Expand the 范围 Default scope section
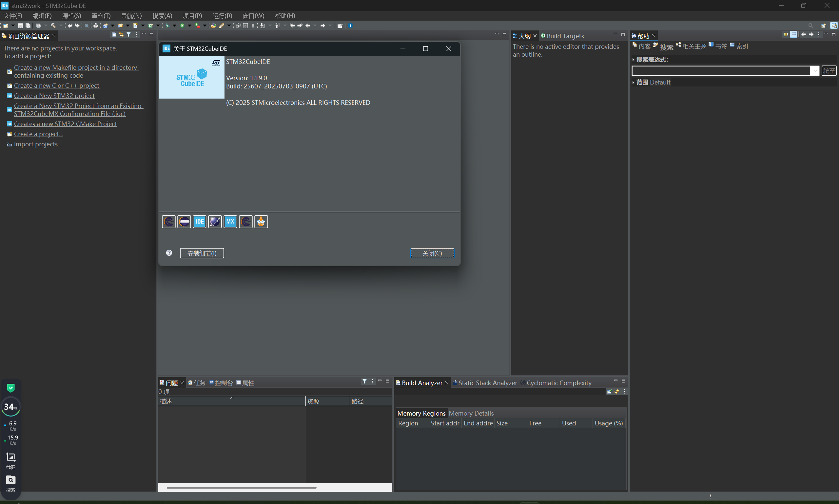 (x=634, y=83)
